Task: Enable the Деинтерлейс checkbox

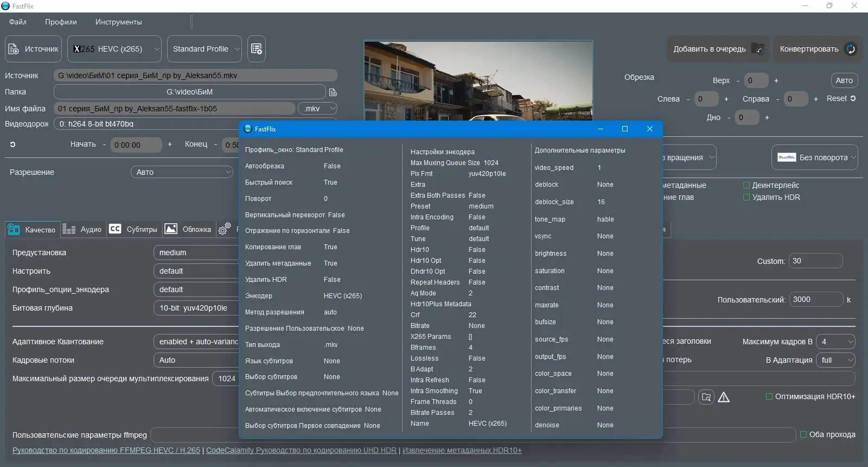Action: click(x=746, y=185)
